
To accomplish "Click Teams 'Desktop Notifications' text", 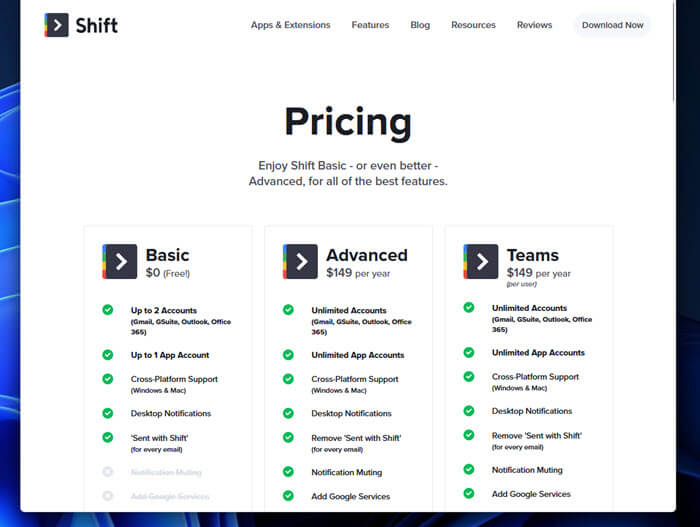I will [532, 411].
